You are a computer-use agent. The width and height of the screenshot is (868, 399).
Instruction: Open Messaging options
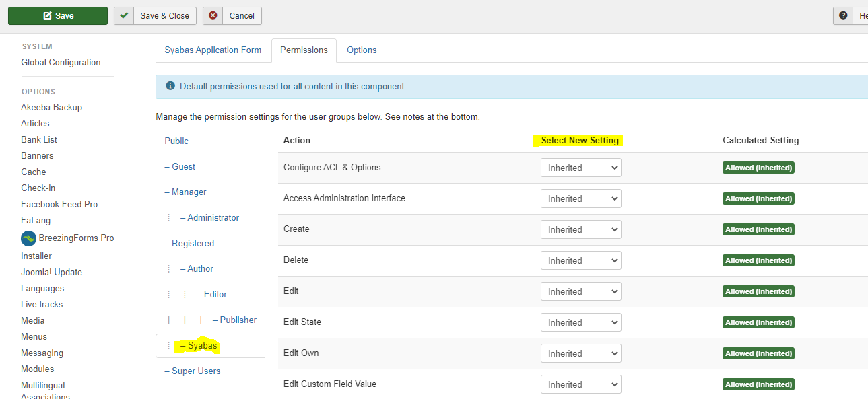coord(42,353)
